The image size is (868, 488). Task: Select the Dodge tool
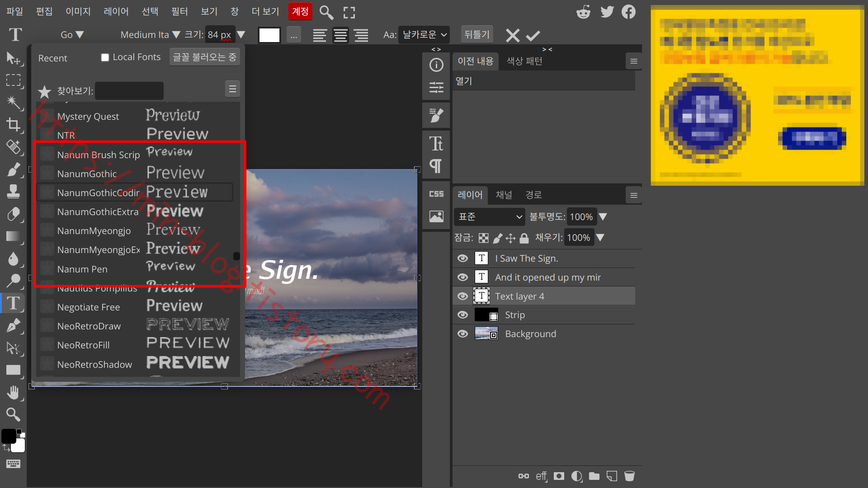tap(13, 281)
